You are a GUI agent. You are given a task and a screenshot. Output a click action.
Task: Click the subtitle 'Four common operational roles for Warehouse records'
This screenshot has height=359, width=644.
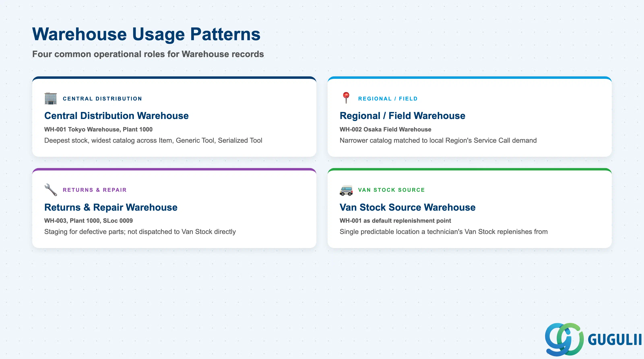(x=148, y=54)
